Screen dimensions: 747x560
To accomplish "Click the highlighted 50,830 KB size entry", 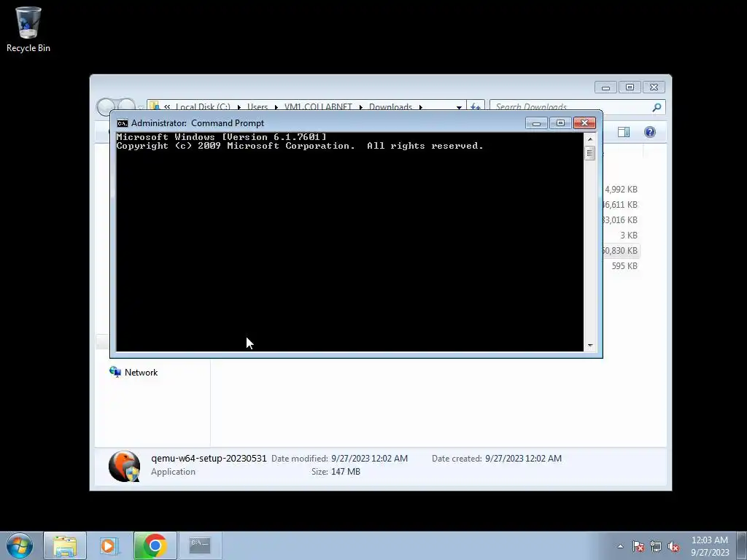I will 620,251.
